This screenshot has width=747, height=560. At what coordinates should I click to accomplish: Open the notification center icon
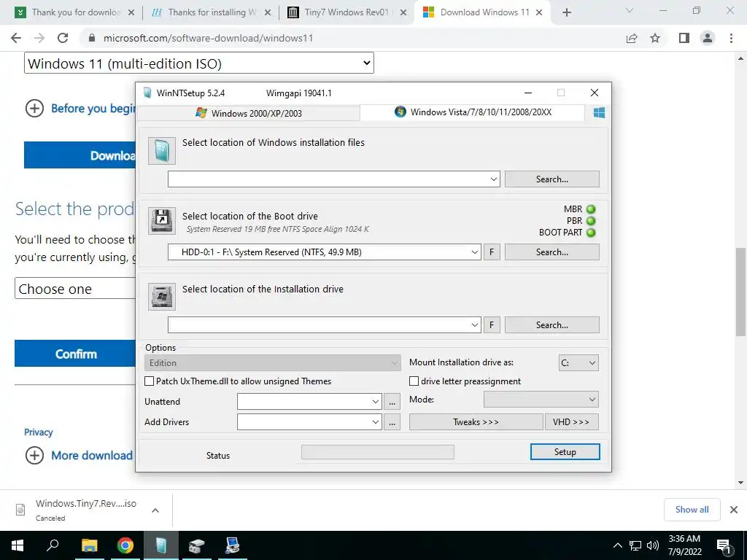point(724,545)
